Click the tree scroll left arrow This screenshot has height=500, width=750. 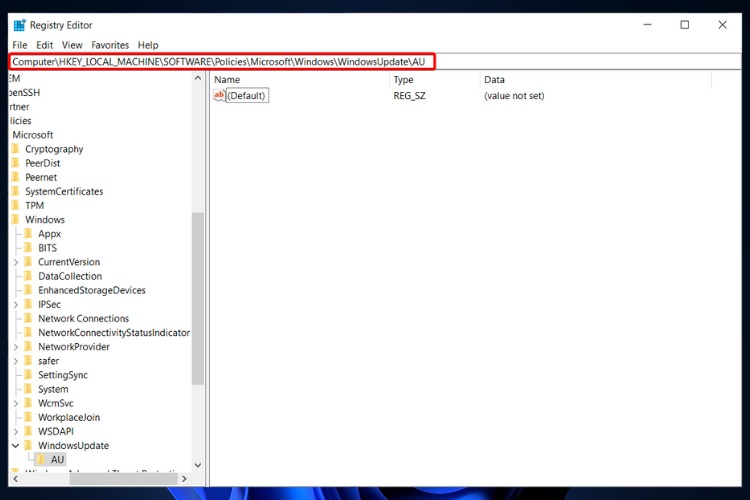click(16, 478)
